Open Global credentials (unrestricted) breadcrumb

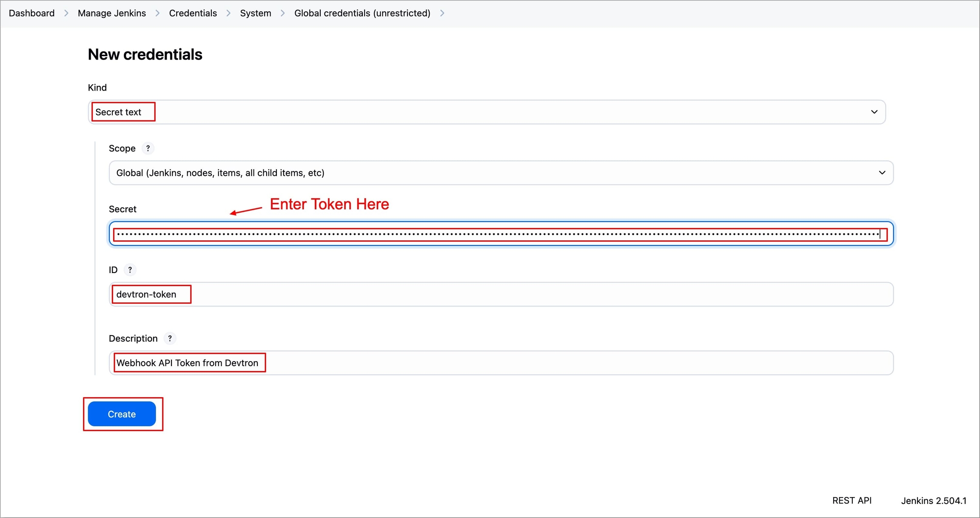tap(362, 13)
